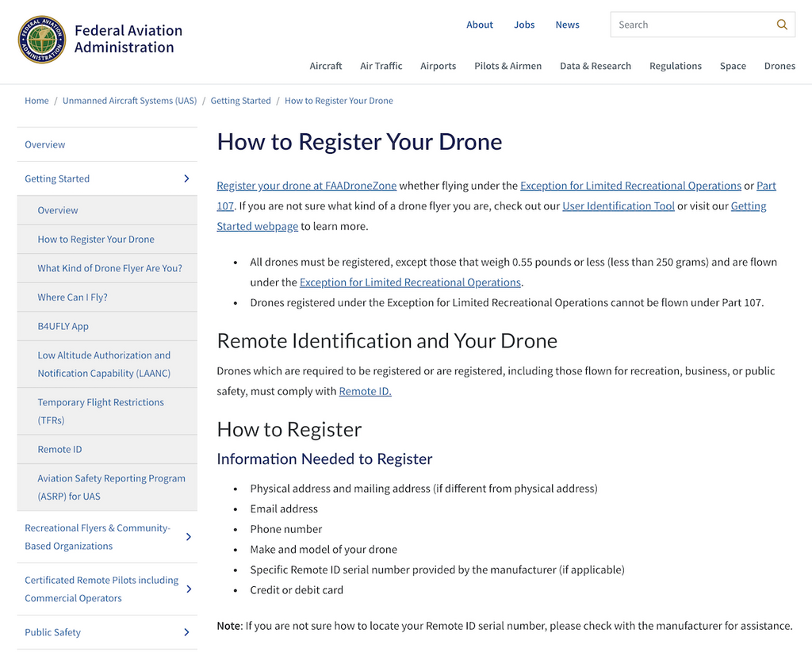Go to the News page link

pos(567,25)
